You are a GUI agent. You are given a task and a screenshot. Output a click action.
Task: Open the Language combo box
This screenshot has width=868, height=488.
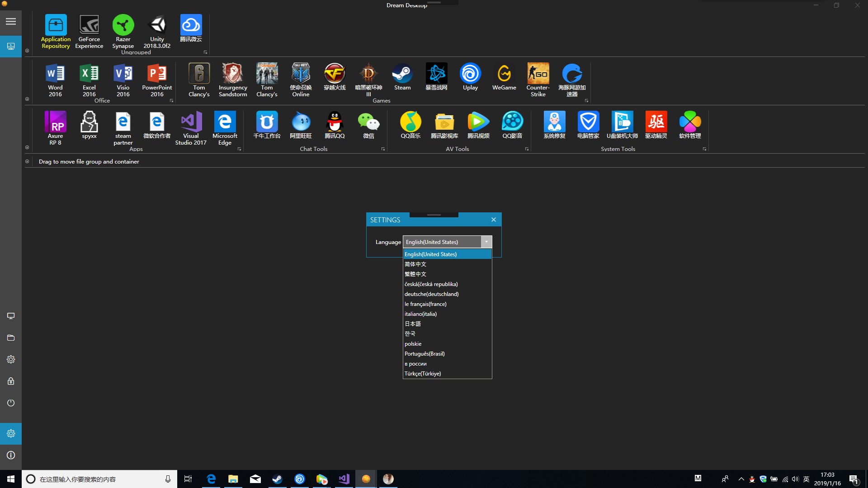(447, 242)
